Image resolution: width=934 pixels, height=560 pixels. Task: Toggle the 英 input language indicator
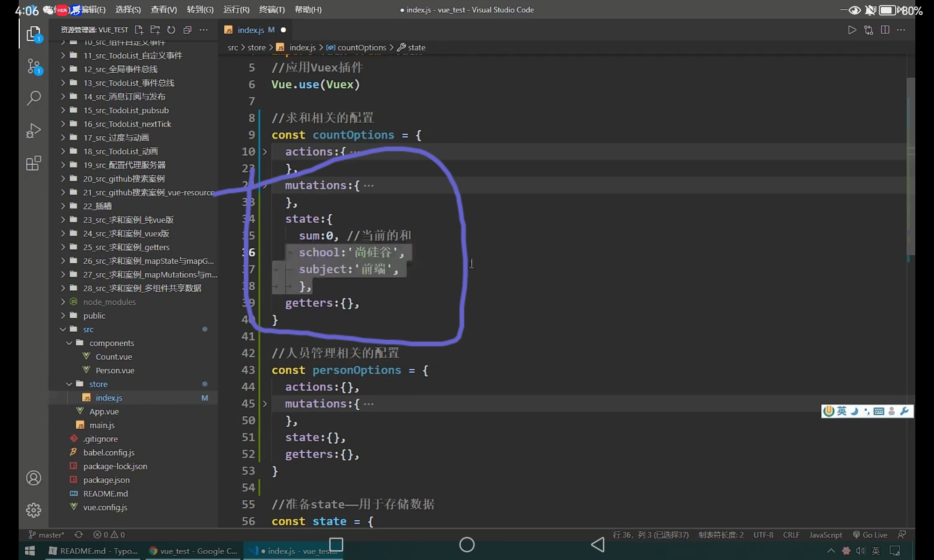coord(876,551)
